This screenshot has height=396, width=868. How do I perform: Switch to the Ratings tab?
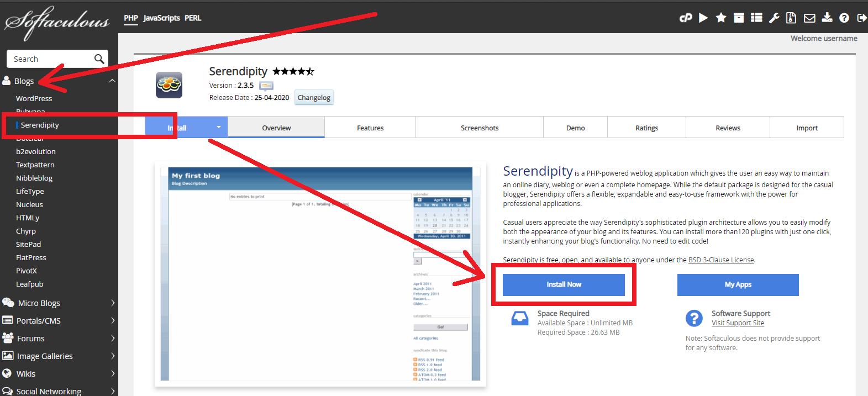pos(646,128)
